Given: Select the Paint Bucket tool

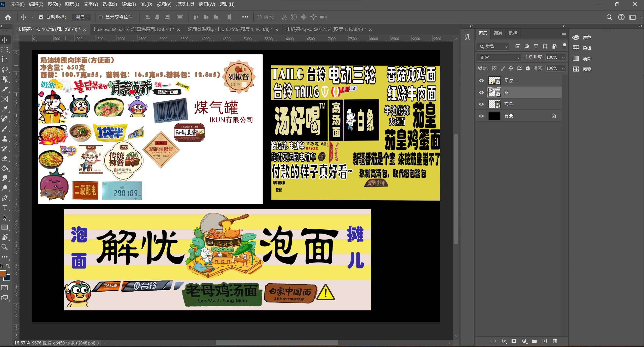Looking at the screenshot, I should (x=5, y=168).
